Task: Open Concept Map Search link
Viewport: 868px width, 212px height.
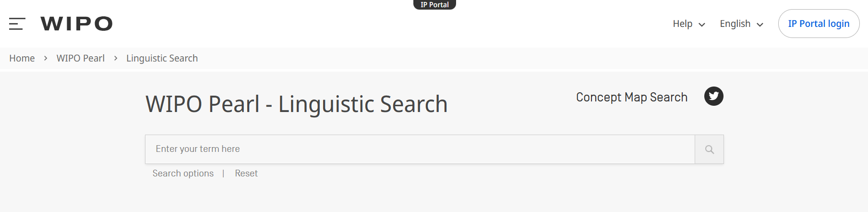Action: [631, 97]
